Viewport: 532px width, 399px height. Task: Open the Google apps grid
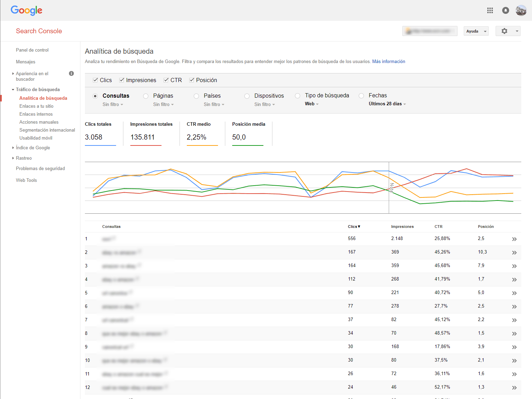[x=490, y=10]
